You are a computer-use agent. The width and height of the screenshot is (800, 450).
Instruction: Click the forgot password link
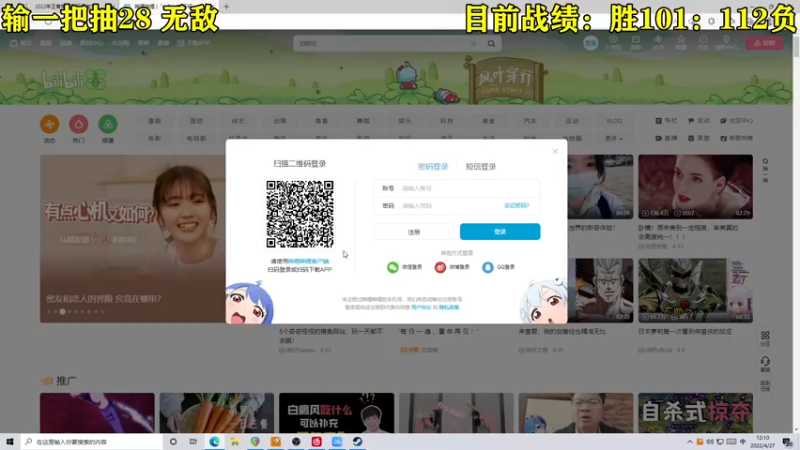click(x=516, y=206)
